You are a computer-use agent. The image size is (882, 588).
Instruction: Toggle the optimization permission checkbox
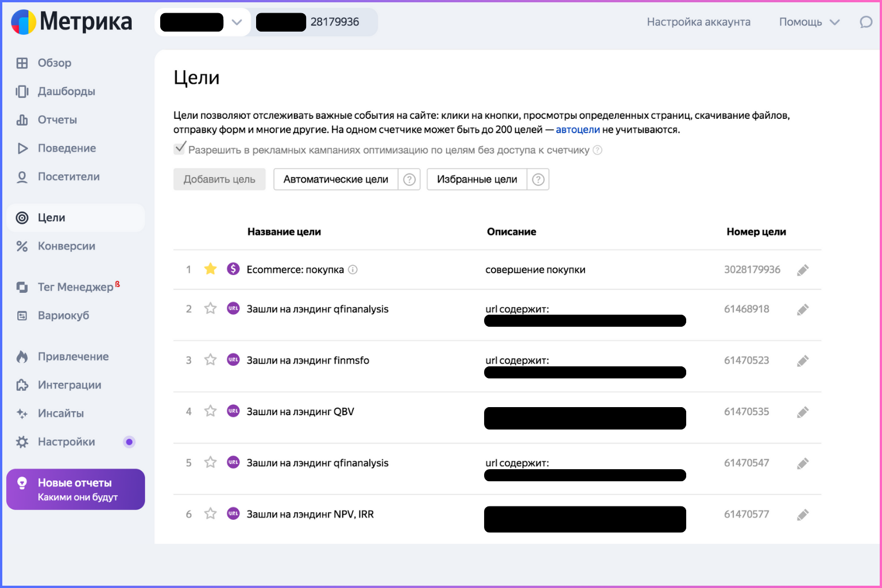click(x=180, y=148)
